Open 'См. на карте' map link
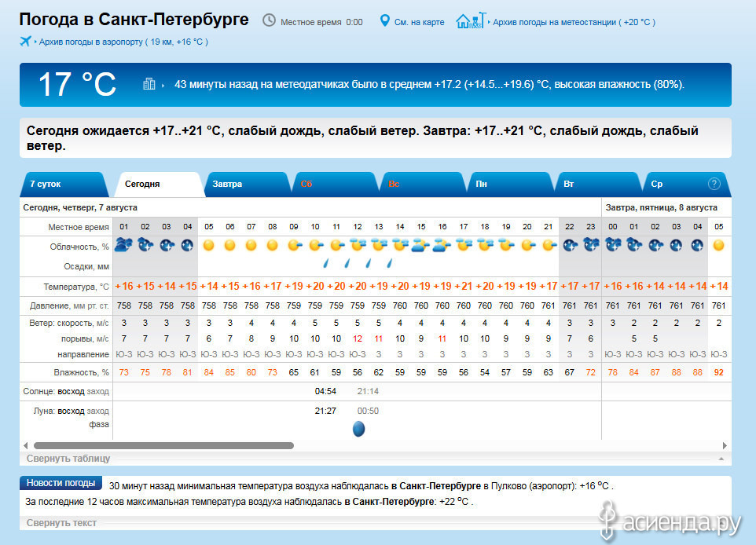Screen dimensions: 756x545 pyautogui.click(x=419, y=22)
